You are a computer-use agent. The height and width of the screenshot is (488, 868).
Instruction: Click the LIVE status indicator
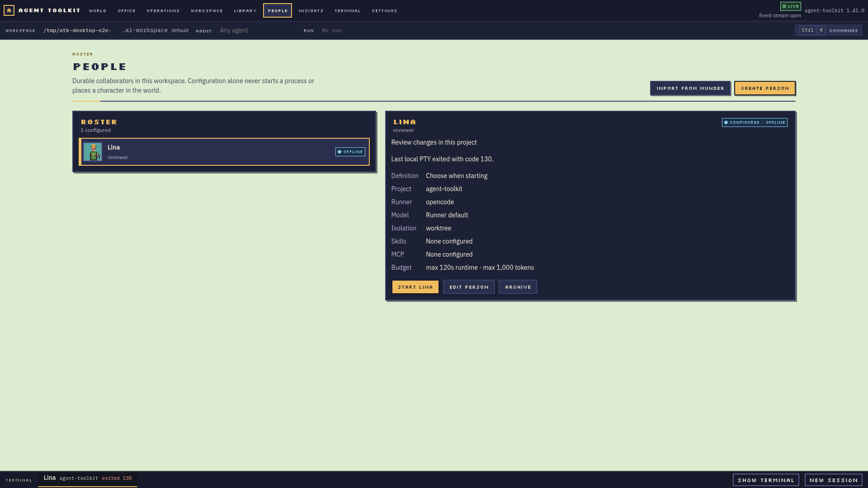791,6
